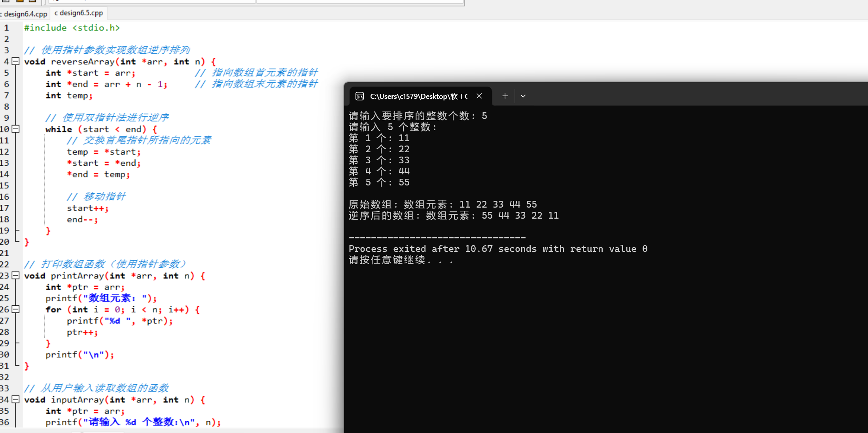Place cursor on the #include <stdio.h> line
Screen dimensions: 868x433
point(72,28)
